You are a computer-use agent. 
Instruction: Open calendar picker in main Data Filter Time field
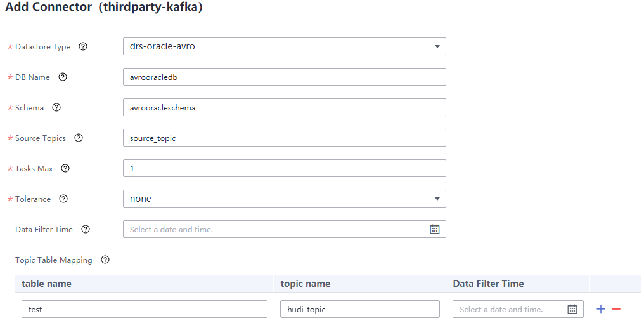435,230
